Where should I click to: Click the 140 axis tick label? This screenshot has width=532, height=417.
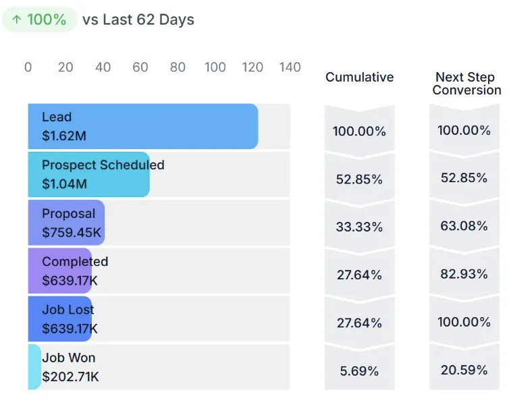(290, 67)
